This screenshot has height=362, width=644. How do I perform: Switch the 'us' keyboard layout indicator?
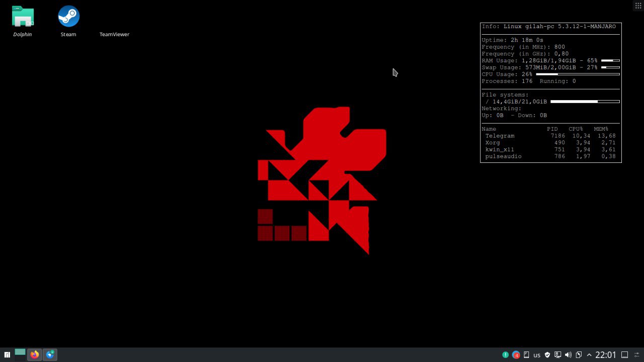click(537, 355)
